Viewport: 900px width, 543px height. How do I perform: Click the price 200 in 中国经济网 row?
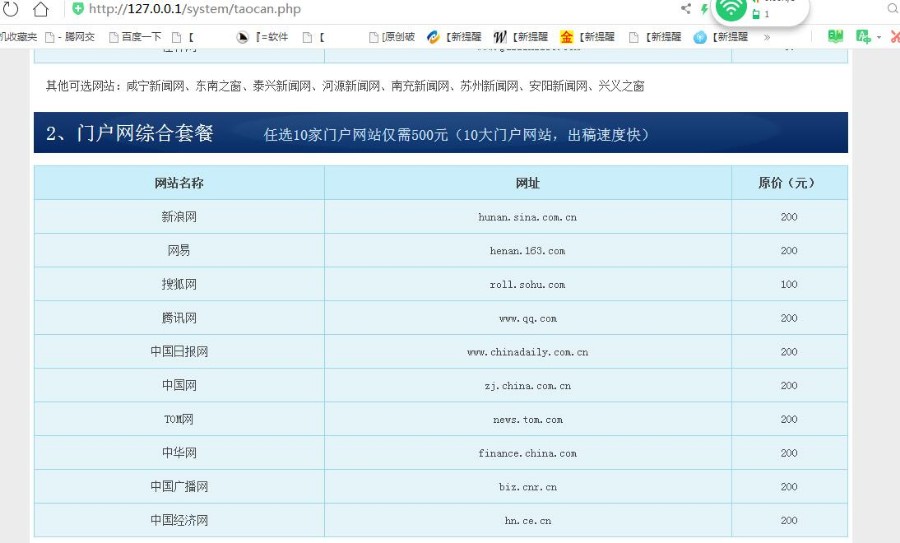tap(789, 520)
